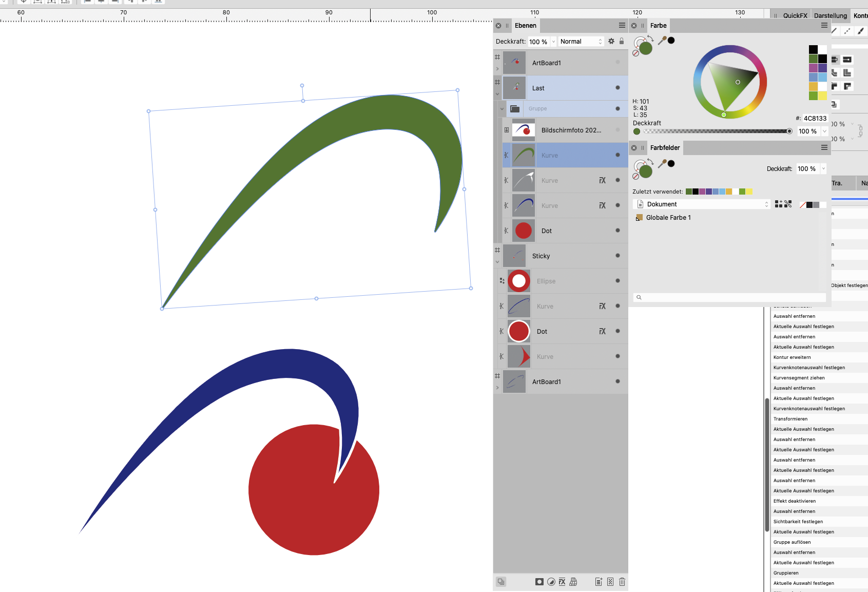Click the add pixel layer icon
Viewport: 868px width, 592px height.
coord(610,582)
